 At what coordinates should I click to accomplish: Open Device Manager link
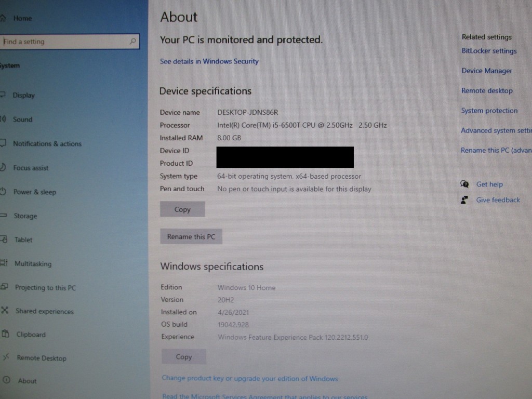click(x=486, y=71)
